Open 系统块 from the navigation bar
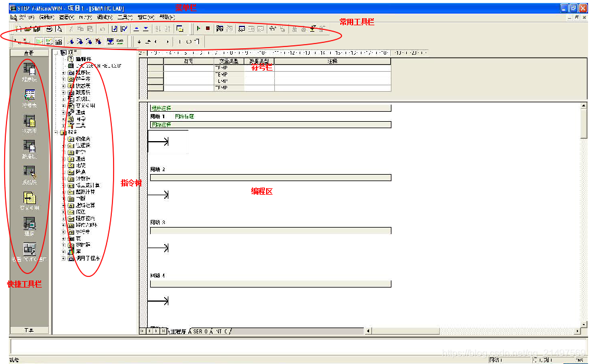Viewport: 591px width, 364px height. 29,175
